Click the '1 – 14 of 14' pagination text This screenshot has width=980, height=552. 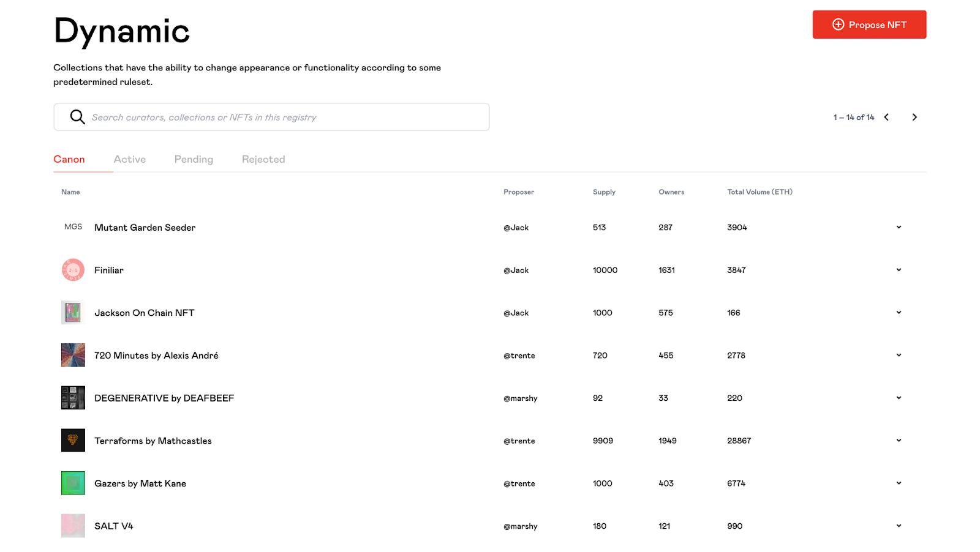coord(854,117)
